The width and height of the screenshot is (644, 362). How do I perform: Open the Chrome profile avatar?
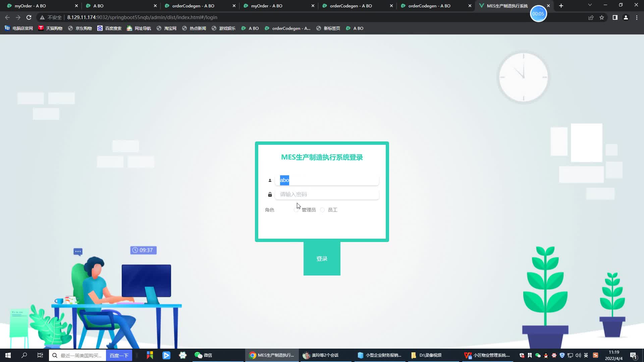[x=626, y=17]
